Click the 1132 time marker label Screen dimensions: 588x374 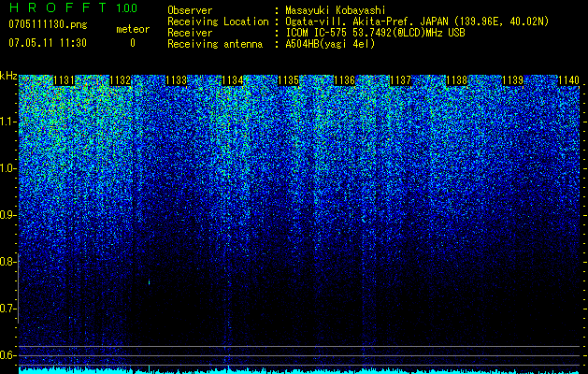[x=120, y=80]
